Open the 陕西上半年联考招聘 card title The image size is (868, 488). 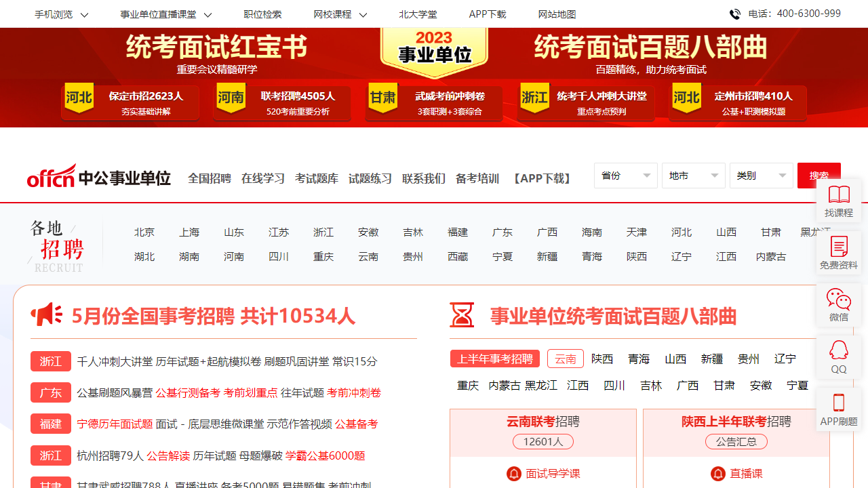tap(736, 422)
